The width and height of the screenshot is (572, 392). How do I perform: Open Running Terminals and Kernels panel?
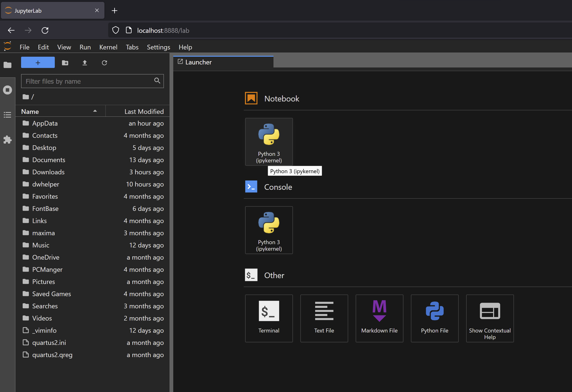7,90
